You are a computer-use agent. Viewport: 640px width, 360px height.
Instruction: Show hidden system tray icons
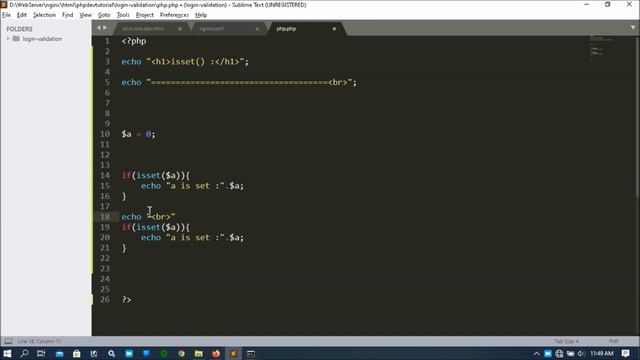coord(536,353)
